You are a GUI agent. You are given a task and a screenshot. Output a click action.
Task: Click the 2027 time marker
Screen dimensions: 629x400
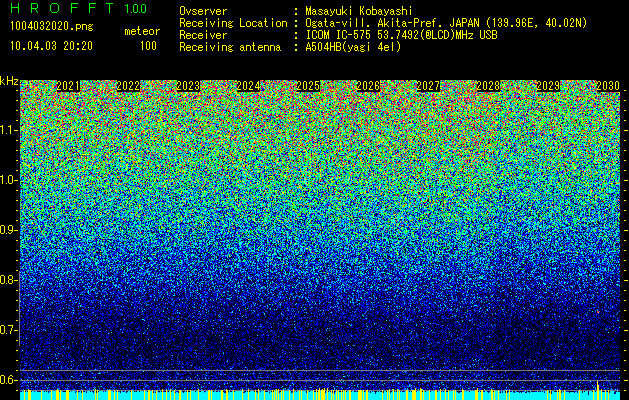428,86
